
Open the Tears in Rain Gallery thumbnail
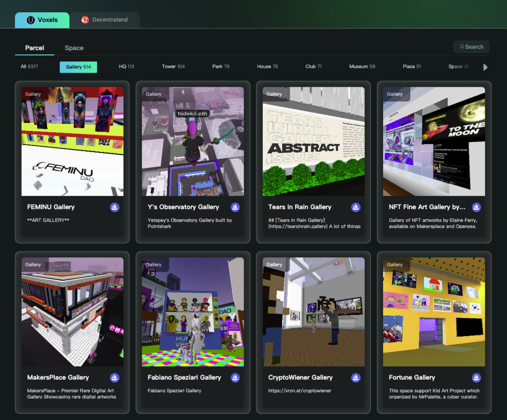(314, 141)
